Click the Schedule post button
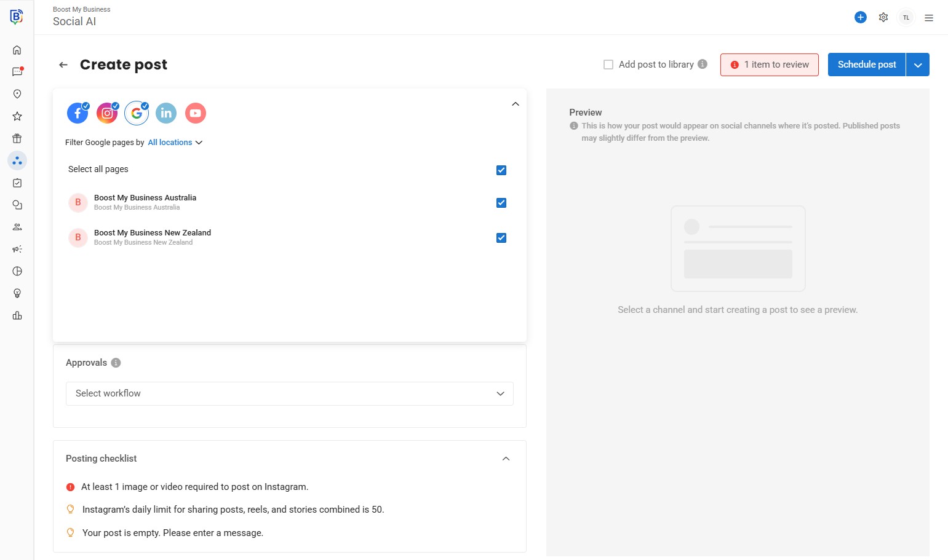This screenshot has height=560, width=948. 866,65
